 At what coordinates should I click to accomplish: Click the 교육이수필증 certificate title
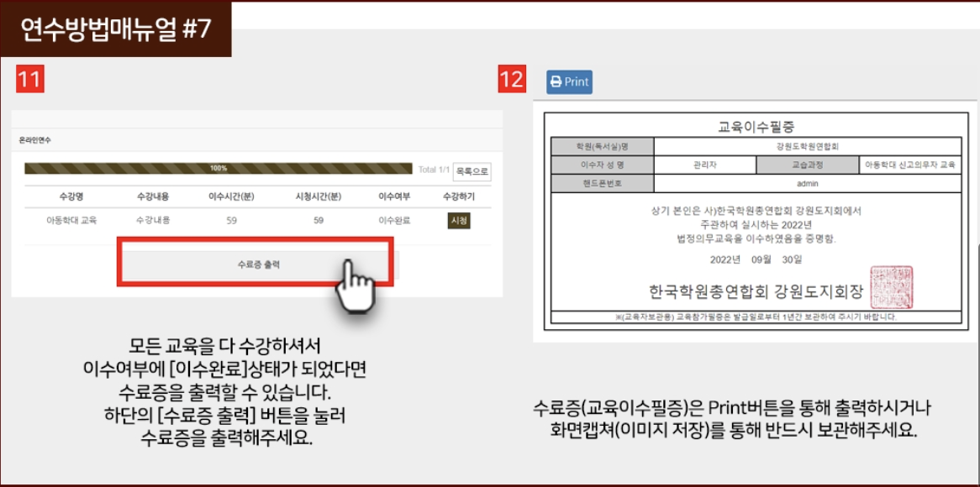coord(756,127)
